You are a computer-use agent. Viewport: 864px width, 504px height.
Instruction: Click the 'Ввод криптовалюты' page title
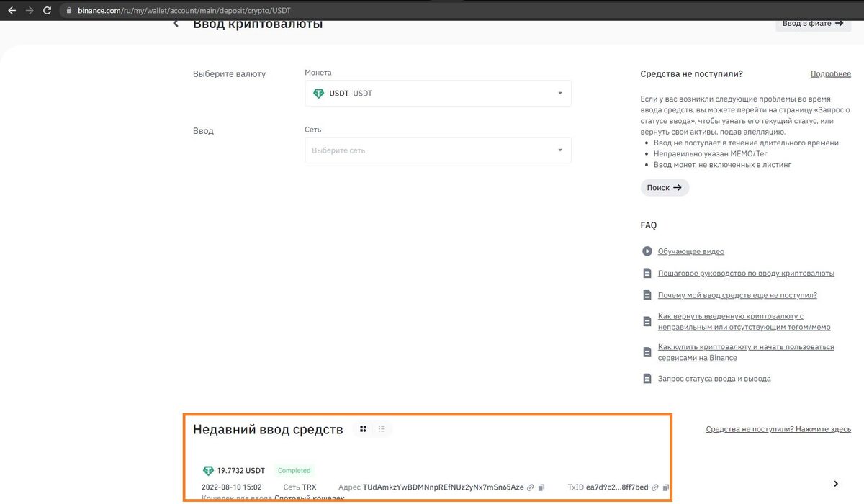click(x=258, y=24)
